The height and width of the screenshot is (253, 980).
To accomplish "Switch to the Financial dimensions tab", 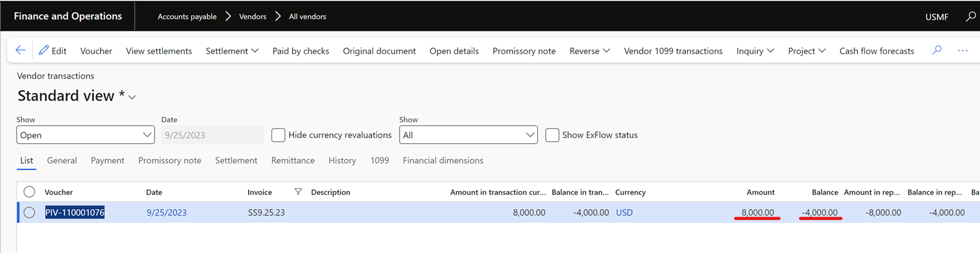I will (443, 161).
